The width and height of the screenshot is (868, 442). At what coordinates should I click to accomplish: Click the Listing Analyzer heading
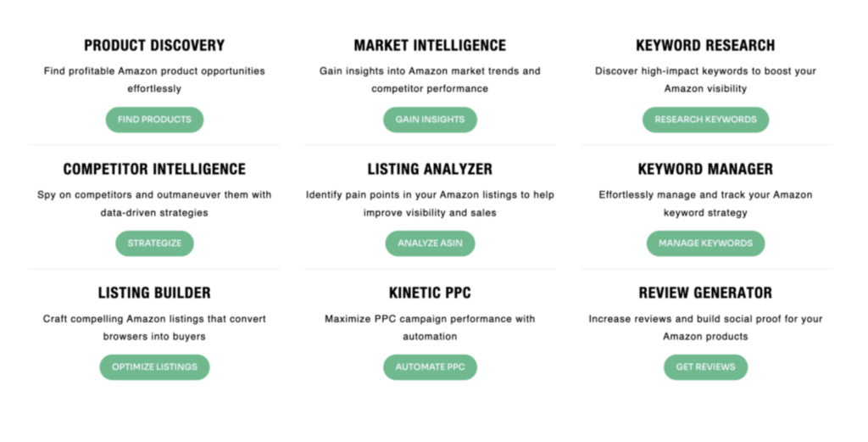pos(430,169)
